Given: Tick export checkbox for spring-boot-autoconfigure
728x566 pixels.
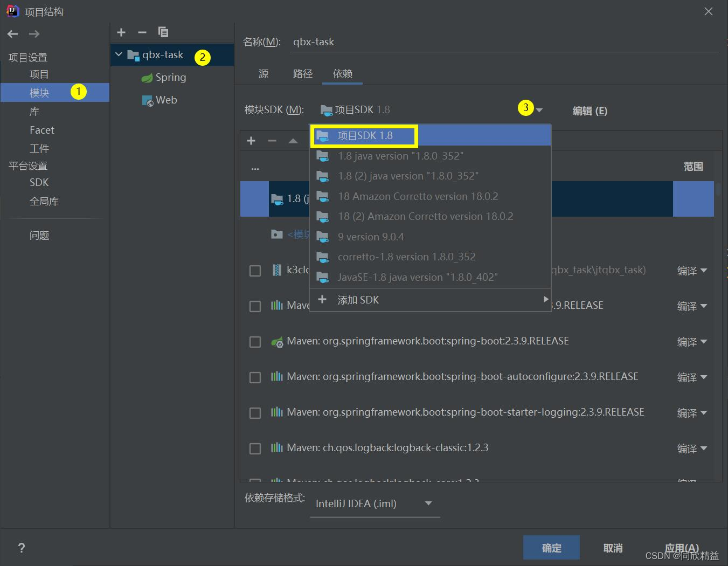Looking at the screenshot, I should point(255,377).
